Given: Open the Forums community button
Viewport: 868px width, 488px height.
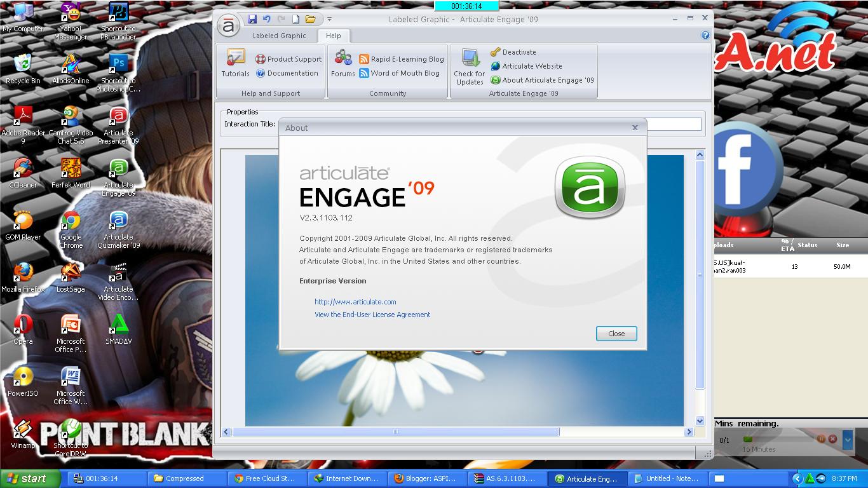Looking at the screenshot, I should [x=343, y=63].
